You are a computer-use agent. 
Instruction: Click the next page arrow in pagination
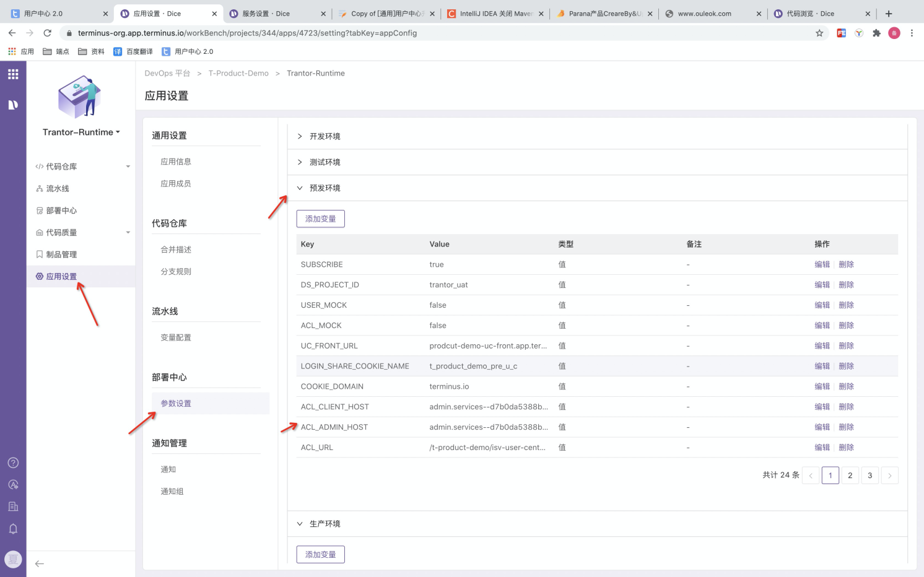pyautogui.click(x=889, y=475)
